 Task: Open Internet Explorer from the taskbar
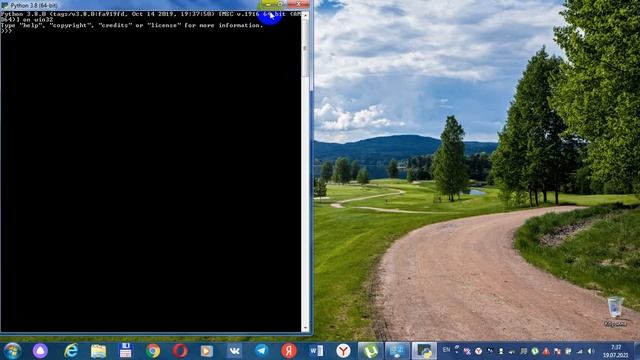pyautogui.click(x=71, y=351)
